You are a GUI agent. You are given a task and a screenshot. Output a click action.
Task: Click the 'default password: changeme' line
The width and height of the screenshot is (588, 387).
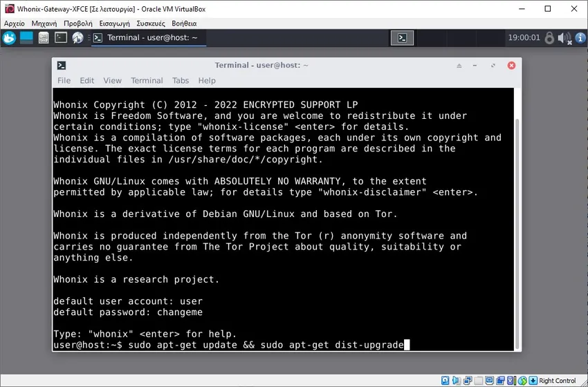pyautogui.click(x=128, y=312)
